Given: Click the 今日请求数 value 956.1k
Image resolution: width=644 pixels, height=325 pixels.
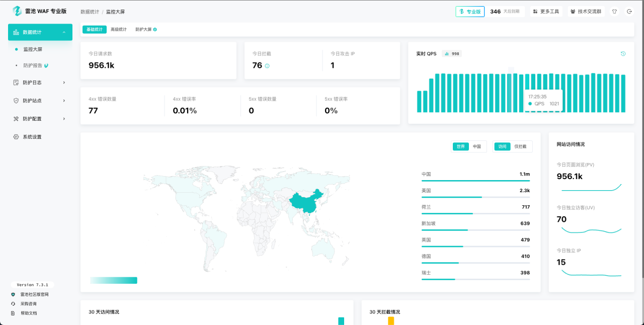Looking at the screenshot, I should [102, 65].
